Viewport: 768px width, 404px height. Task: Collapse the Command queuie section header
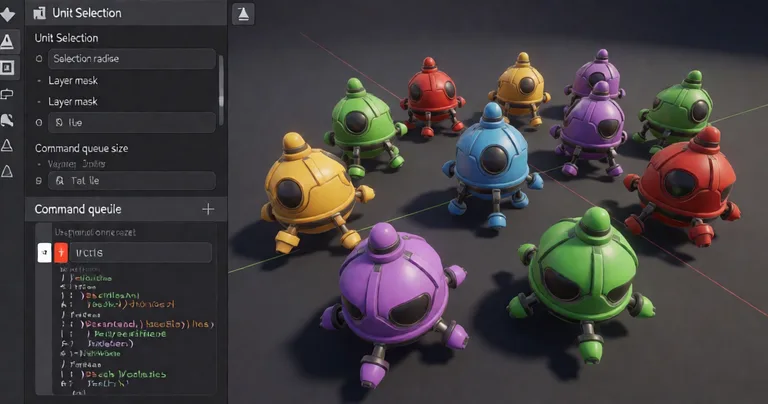point(126,210)
